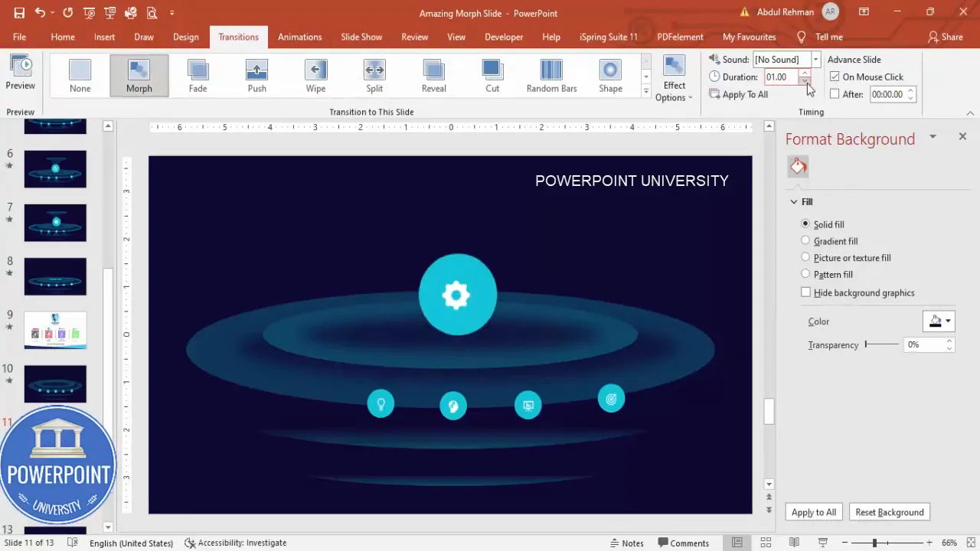Image resolution: width=980 pixels, height=551 pixels.
Task: Click Apply To All transitions
Action: [739, 94]
